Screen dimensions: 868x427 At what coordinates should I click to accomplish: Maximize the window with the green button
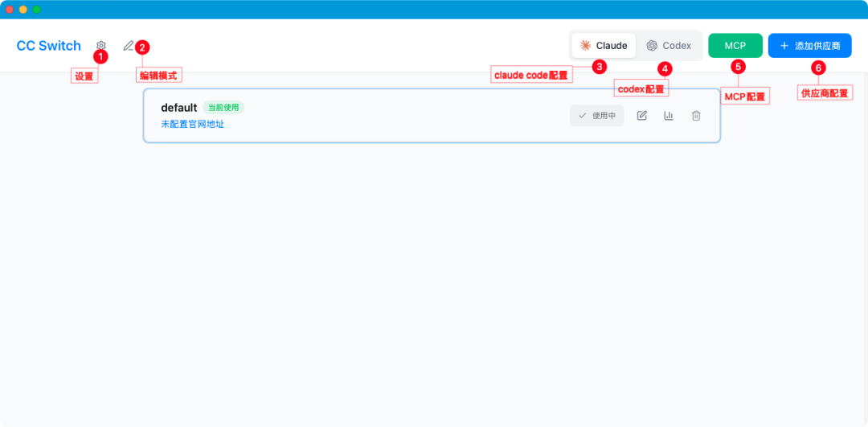coord(36,10)
